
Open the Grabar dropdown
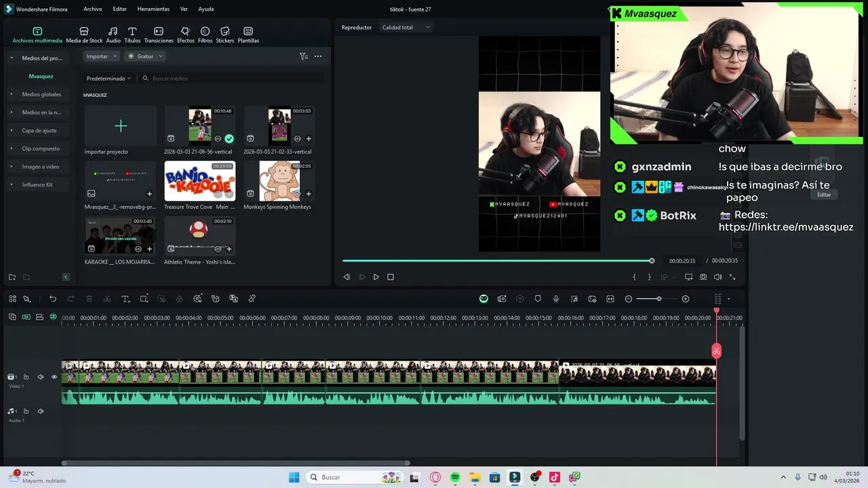[x=145, y=56]
